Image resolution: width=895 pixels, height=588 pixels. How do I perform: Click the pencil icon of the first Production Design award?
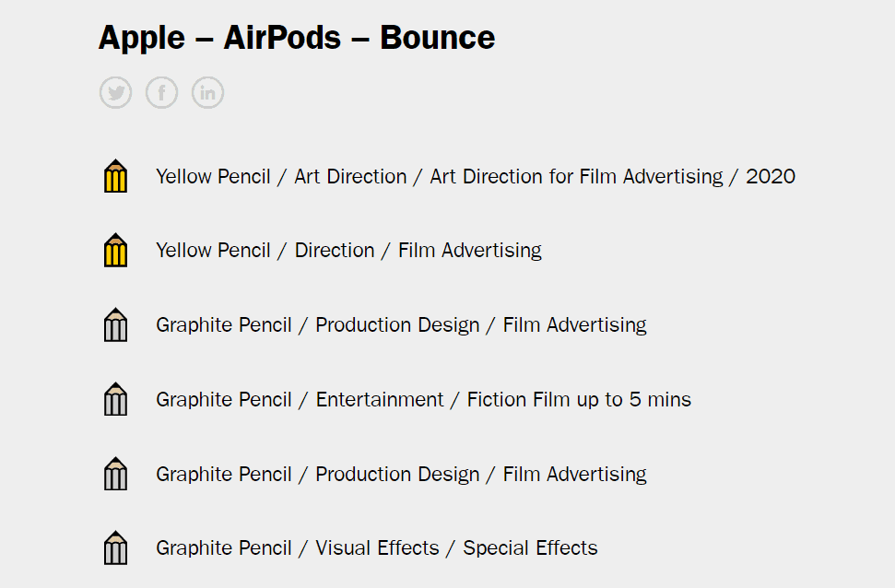pos(115,325)
